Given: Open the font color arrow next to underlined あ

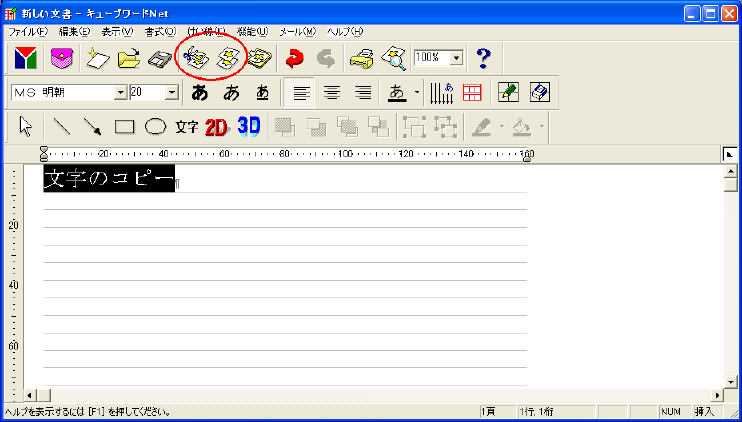Looking at the screenshot, I should coord(416,93).
